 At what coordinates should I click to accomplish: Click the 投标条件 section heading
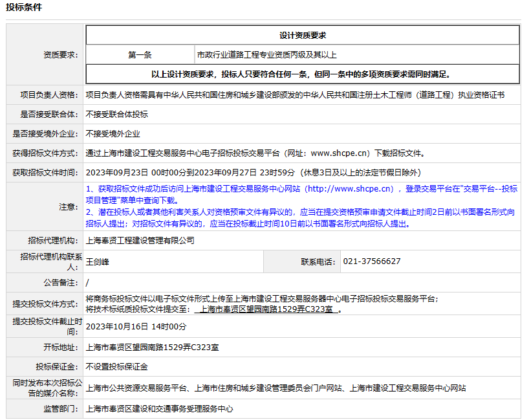point(24,7)
